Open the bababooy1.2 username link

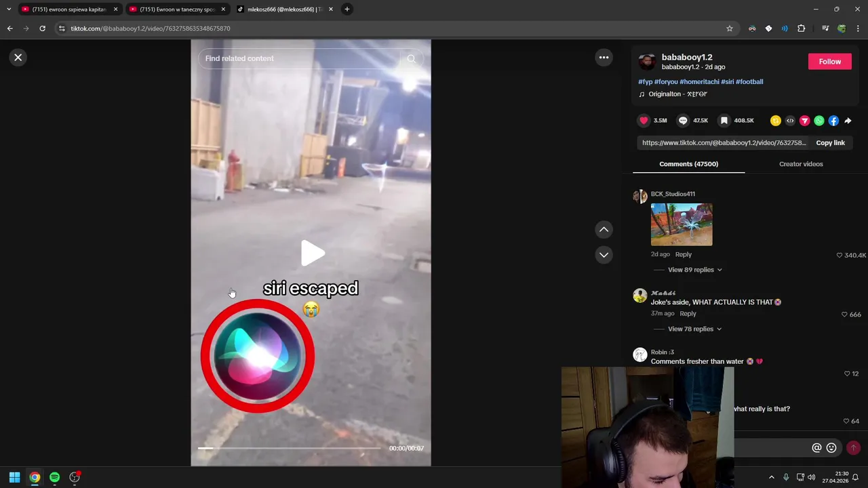(687, 58)
